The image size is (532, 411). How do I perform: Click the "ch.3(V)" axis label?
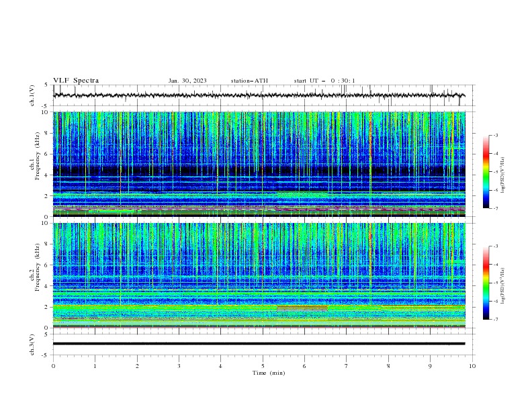click(x=32, y=345)
